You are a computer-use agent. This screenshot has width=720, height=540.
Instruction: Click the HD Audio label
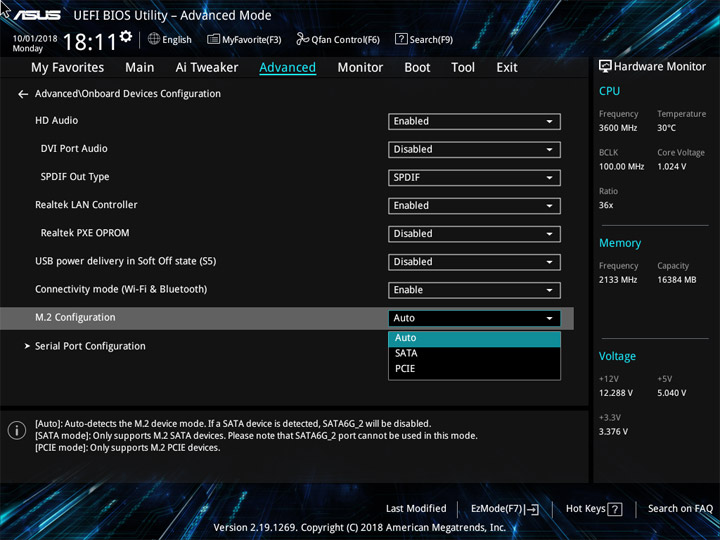[x=56, y=121]
